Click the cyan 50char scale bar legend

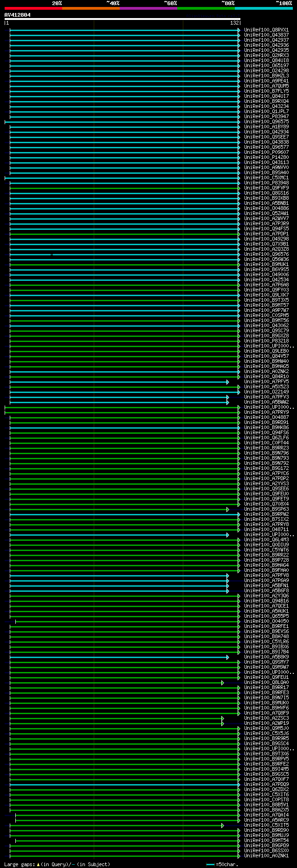pos(211,864)
